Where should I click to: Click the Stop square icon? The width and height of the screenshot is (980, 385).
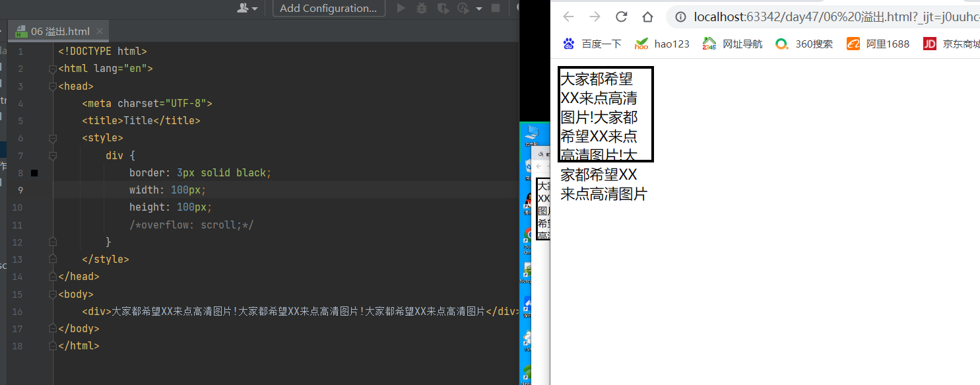click(496, 8)
